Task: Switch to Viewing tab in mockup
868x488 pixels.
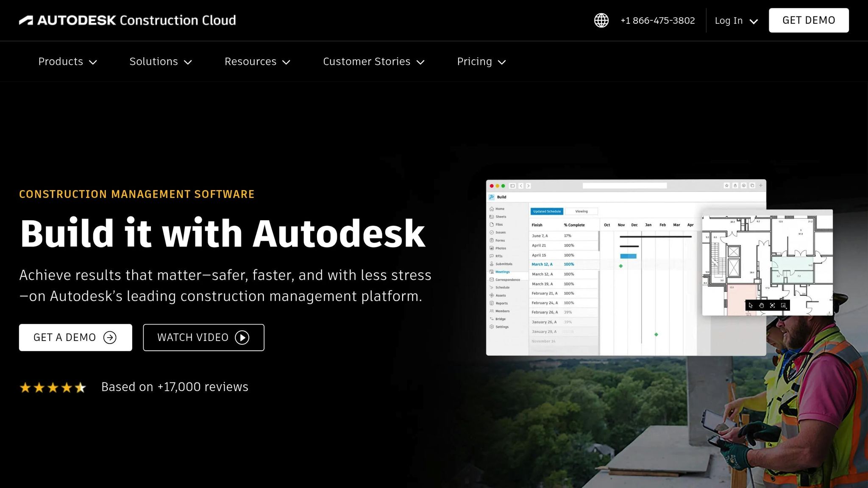Action: tap(581, 211)
